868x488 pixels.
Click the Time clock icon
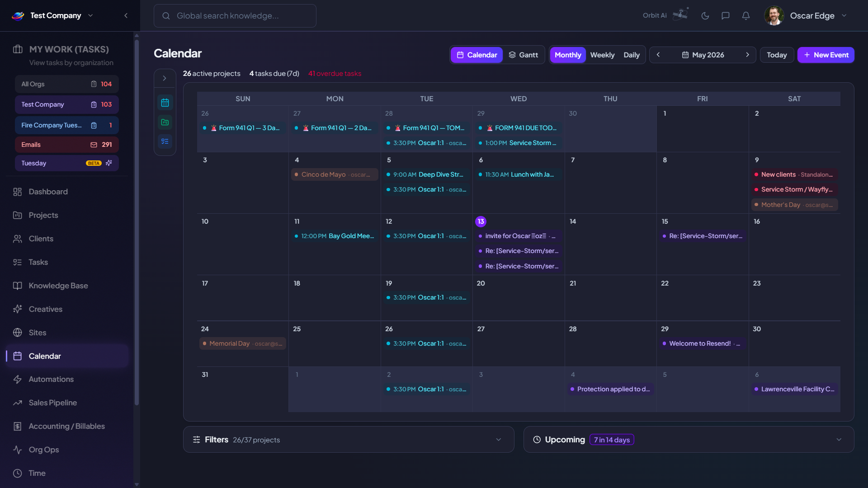coord(18,474)
